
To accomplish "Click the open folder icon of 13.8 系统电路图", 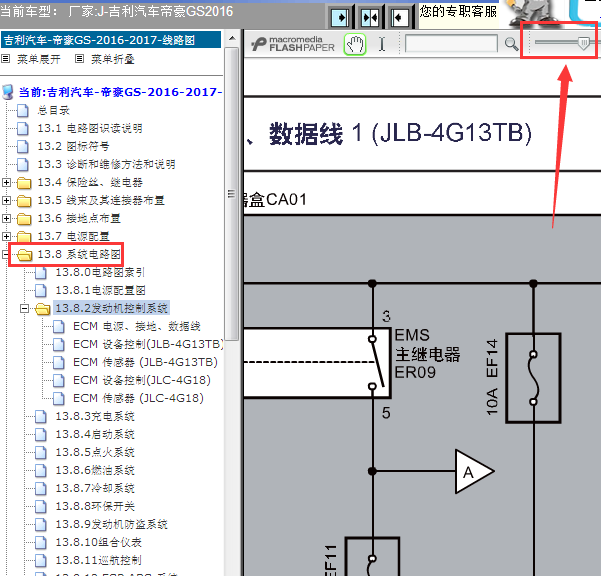I will [x=24, y=255].
